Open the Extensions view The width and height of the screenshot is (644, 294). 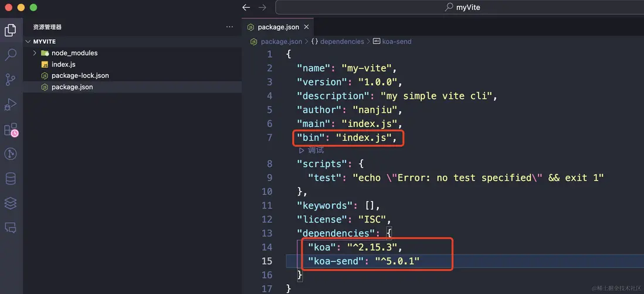point(11,129)
